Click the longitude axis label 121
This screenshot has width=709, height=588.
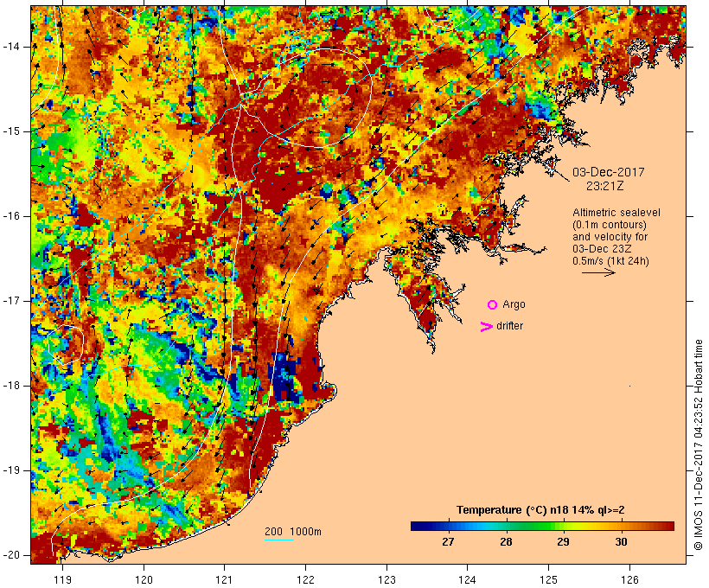224,579
